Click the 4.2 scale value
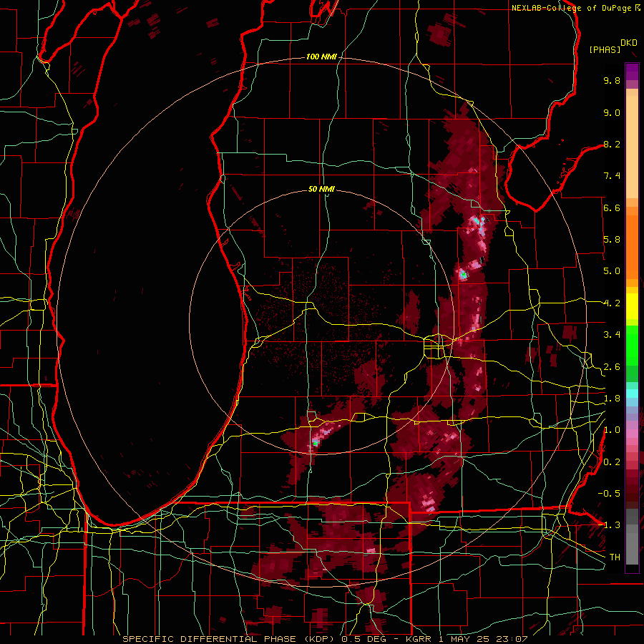 (612, 303)
